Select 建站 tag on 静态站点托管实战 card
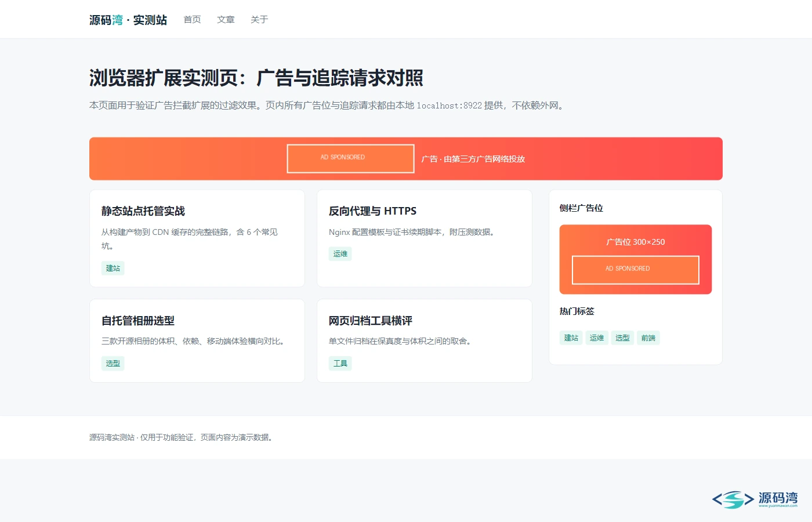 click(x=113, y=268)
